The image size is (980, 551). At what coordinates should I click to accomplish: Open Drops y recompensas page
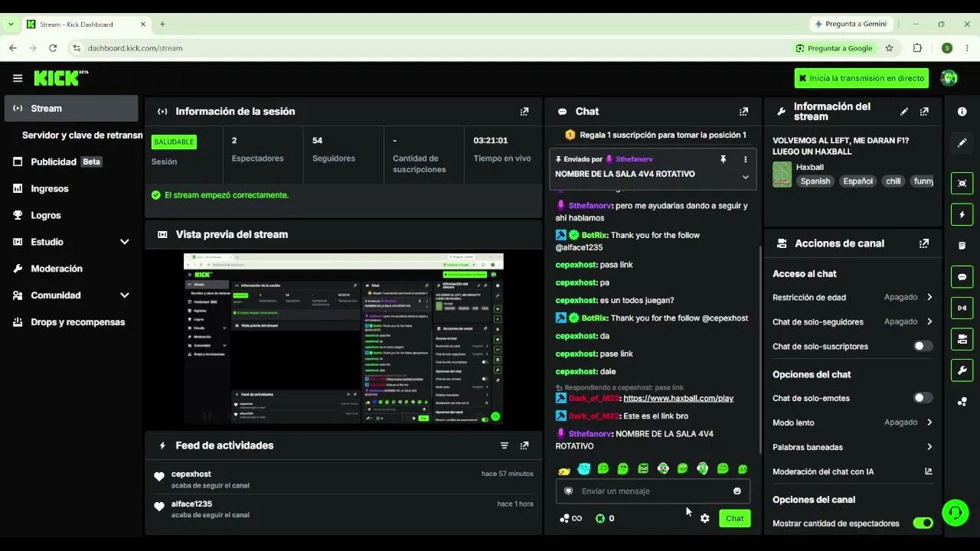point(71,322)
